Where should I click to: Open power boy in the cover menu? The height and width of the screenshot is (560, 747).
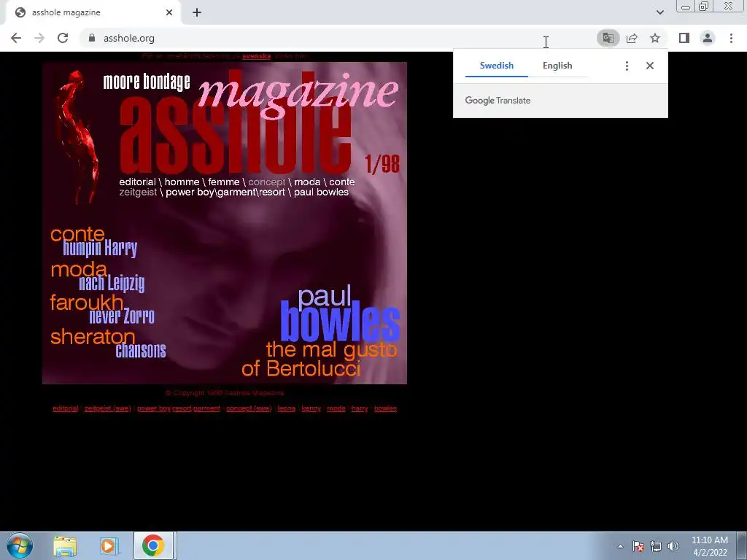190,192
